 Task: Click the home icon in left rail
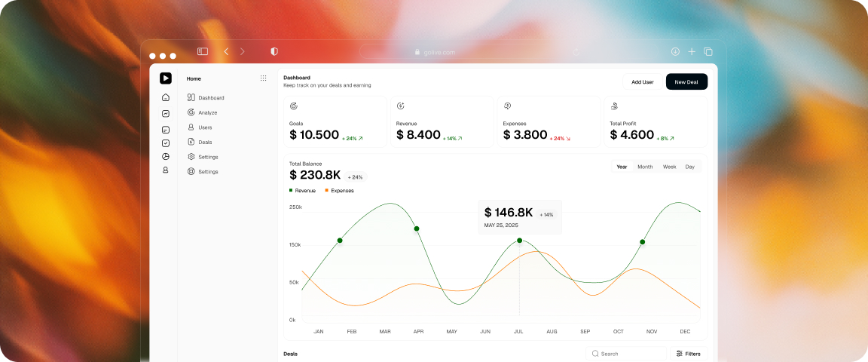(x=166, y=97)
